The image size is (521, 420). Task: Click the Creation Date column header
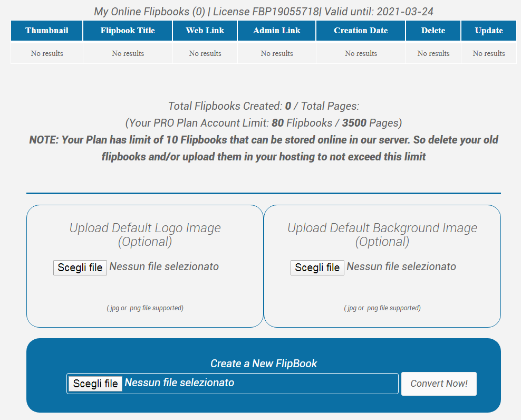pos(361,31)
